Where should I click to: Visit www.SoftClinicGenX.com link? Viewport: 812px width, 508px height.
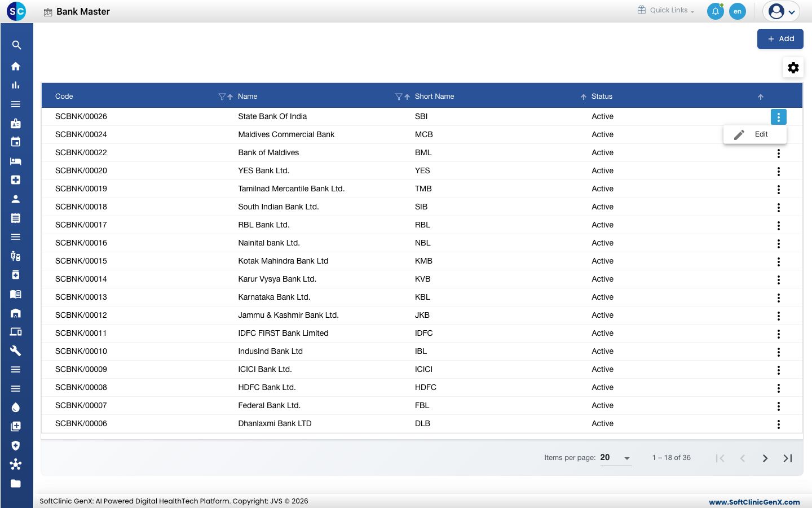point(754,502)
